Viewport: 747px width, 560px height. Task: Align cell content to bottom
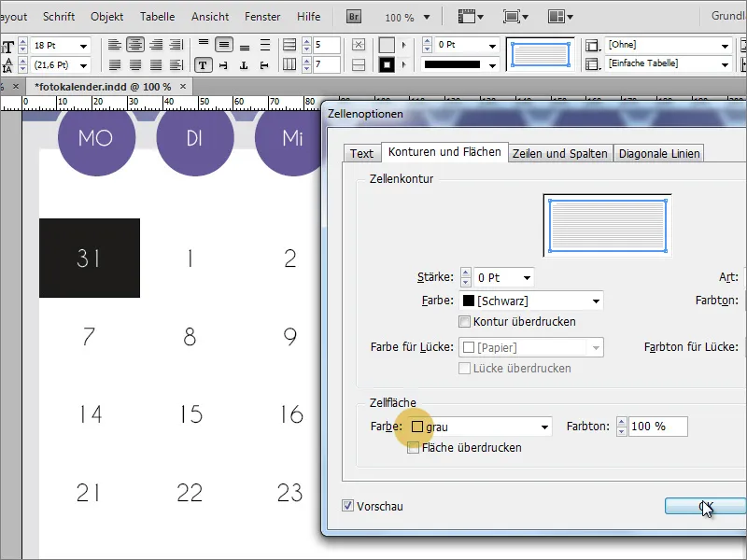(245, 46)
